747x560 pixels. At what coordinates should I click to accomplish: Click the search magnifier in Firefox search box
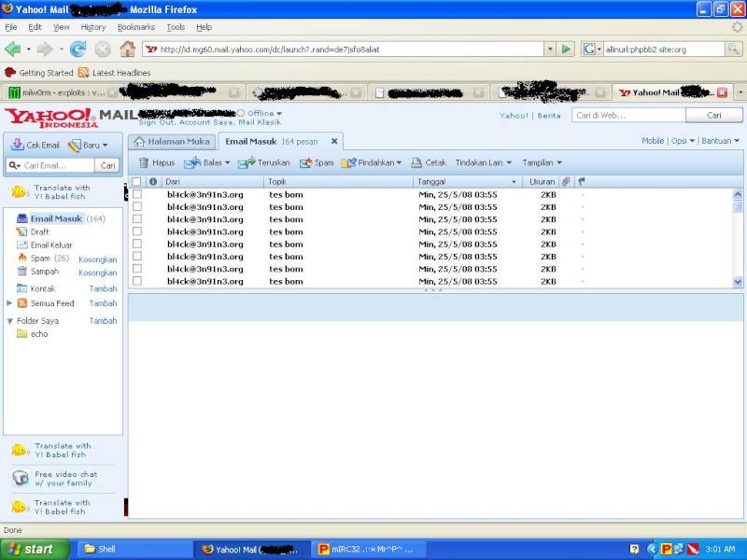click(733, 49)
